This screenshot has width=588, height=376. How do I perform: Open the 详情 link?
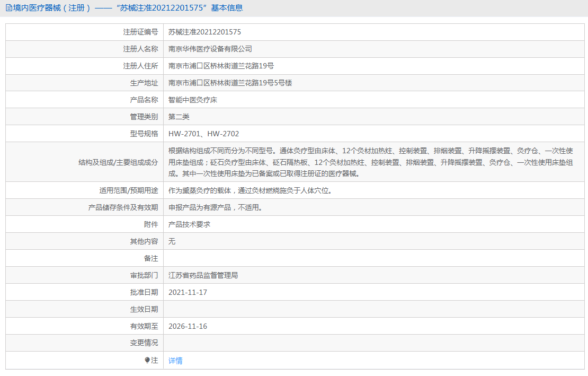pos(175,361)
